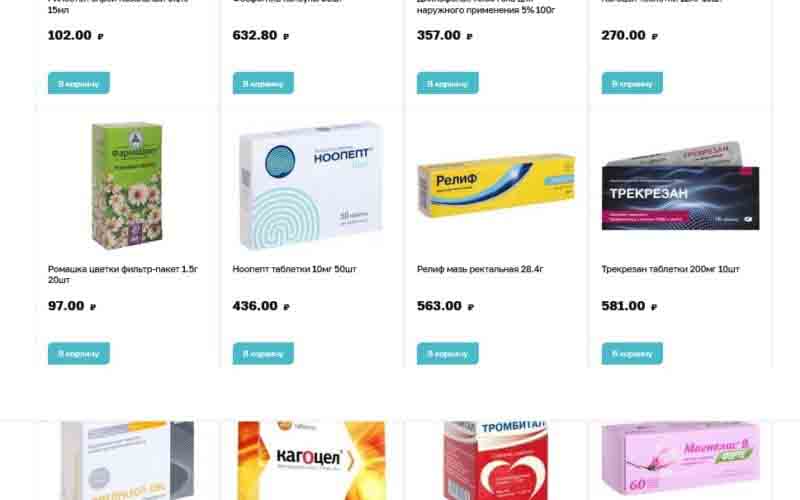This screenshot has height=500, width=800.
Task: Open the Ромашка цветки chamomile box image
Action: (127, 185)
